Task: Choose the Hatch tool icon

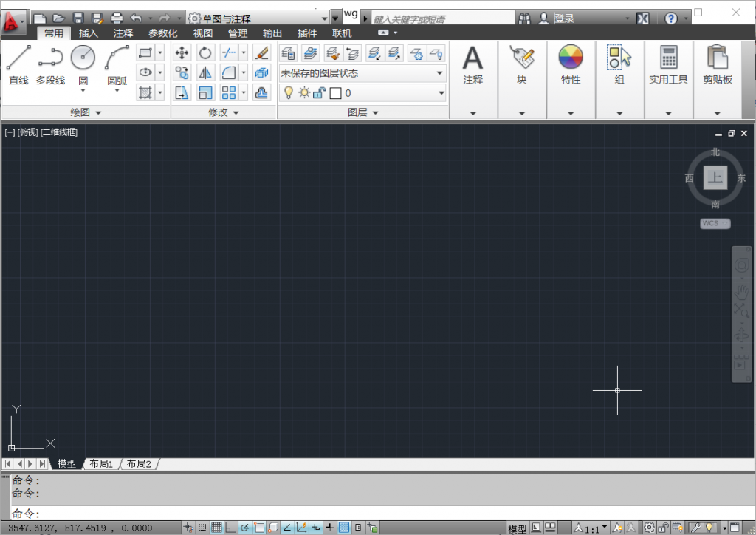Action: [x=145, y=92]
